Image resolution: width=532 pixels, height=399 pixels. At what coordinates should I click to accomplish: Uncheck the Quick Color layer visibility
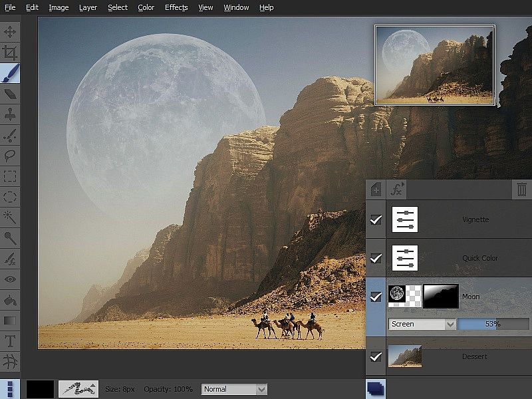(376, 258)
